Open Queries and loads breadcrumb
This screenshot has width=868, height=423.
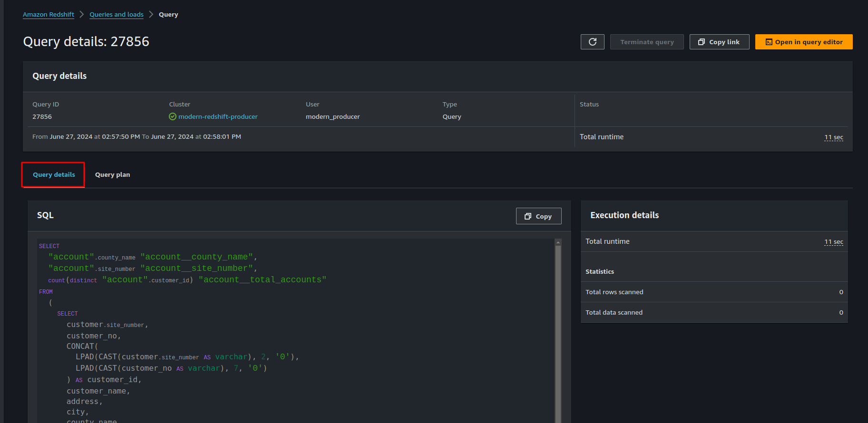[117, 14]
